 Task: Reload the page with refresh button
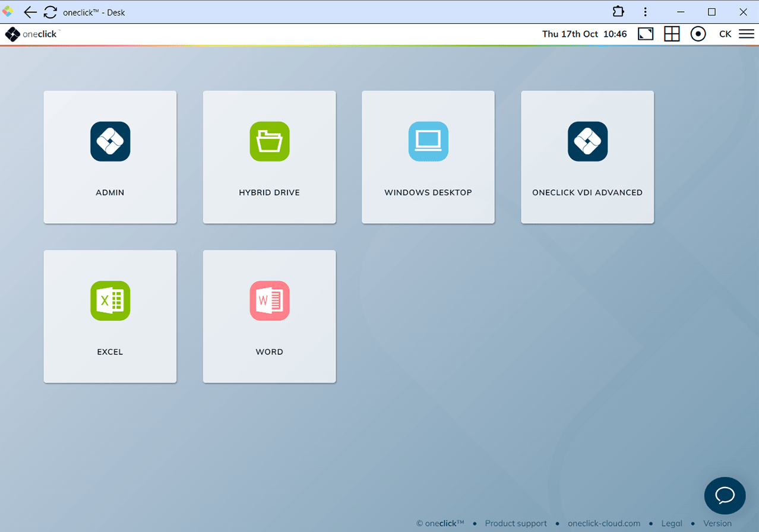coord(50,12)
